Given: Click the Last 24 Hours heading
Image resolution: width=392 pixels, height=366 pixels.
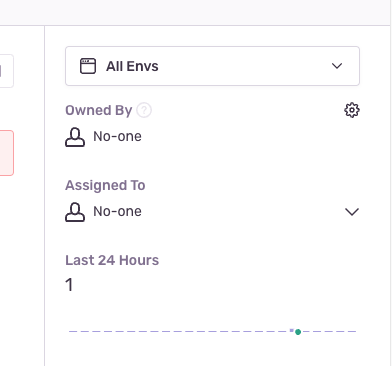Looking at the screenshot, I should coord(112,260).
